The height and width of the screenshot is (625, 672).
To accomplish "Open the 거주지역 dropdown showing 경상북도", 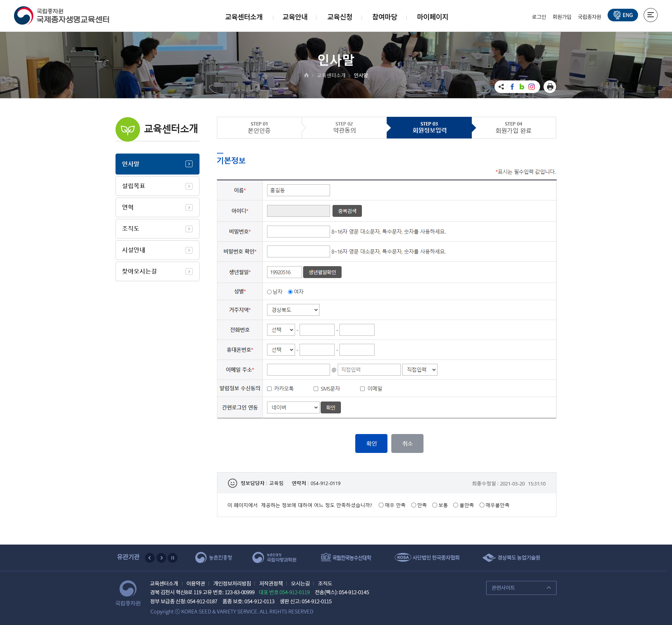I will 293,310.
